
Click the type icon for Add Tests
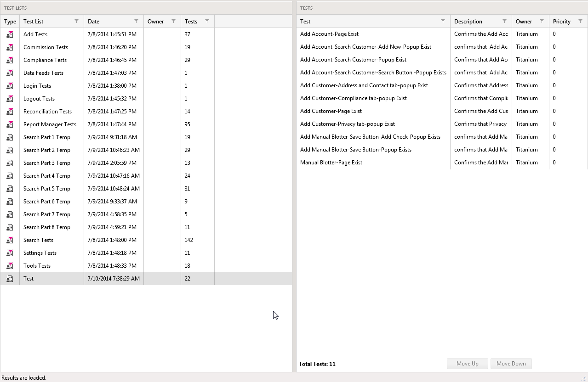[x=10, y=34]
